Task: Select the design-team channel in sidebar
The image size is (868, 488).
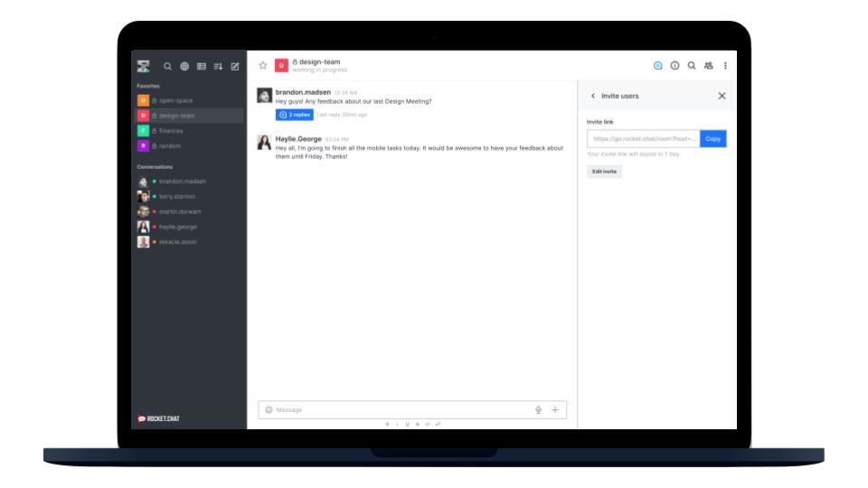Action: (x=189, y=116)
